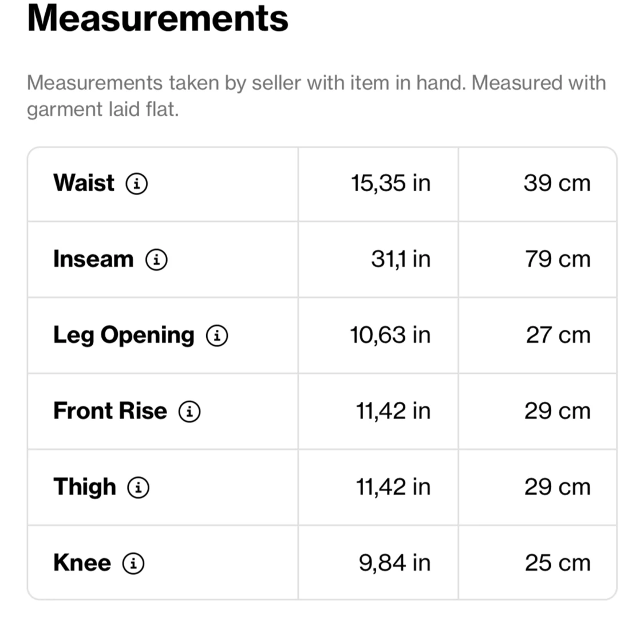The width and height of the screenshot is (644, 644).
Task: Tap the Inseam info icon
Action: [x=156, y=260]
